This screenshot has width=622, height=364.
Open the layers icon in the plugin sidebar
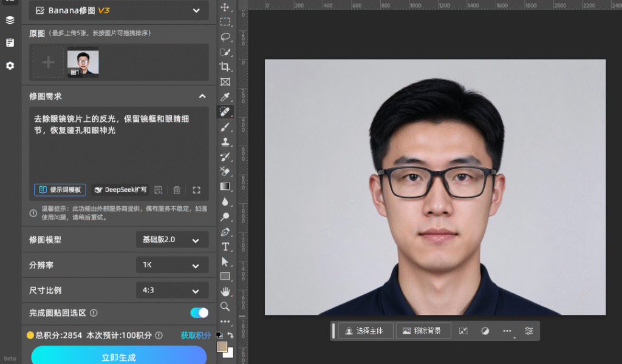pos(10,20)
